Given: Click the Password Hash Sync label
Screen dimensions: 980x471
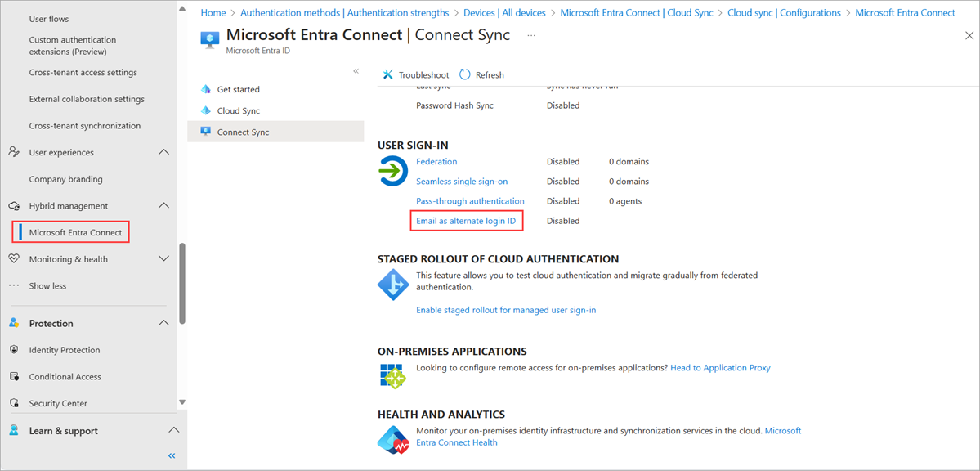Looking at the screenshot, I should point(455,105).
